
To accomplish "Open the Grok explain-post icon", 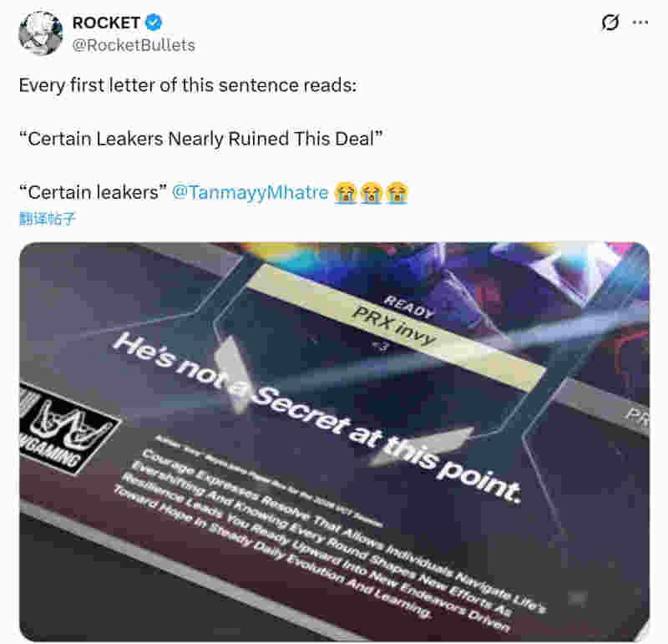I will [x=610, y=23].
